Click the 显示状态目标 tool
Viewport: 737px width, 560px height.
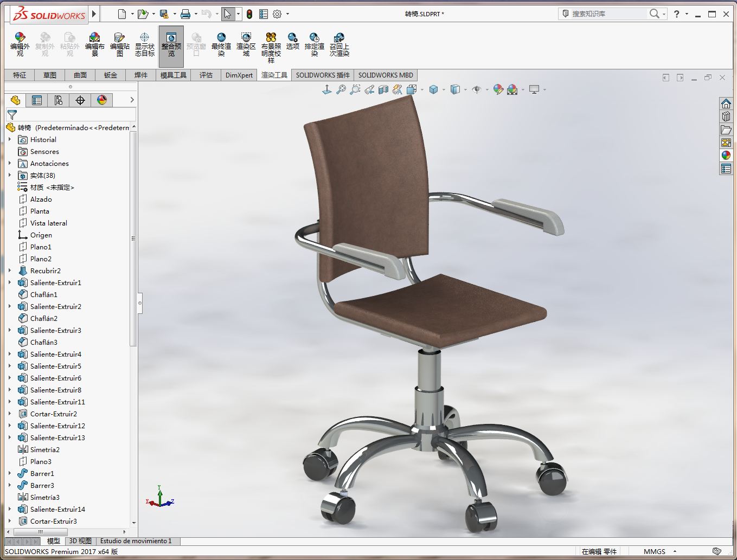click(144, 44)
